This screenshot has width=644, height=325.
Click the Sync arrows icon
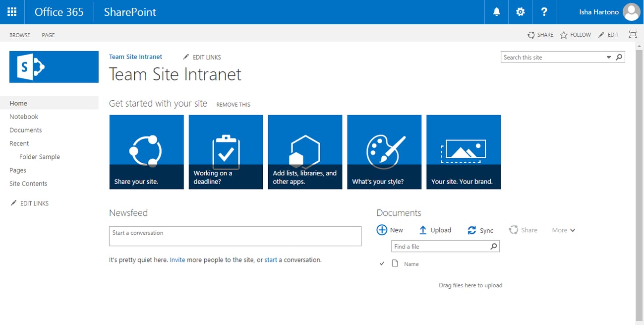tap(472, 230)
